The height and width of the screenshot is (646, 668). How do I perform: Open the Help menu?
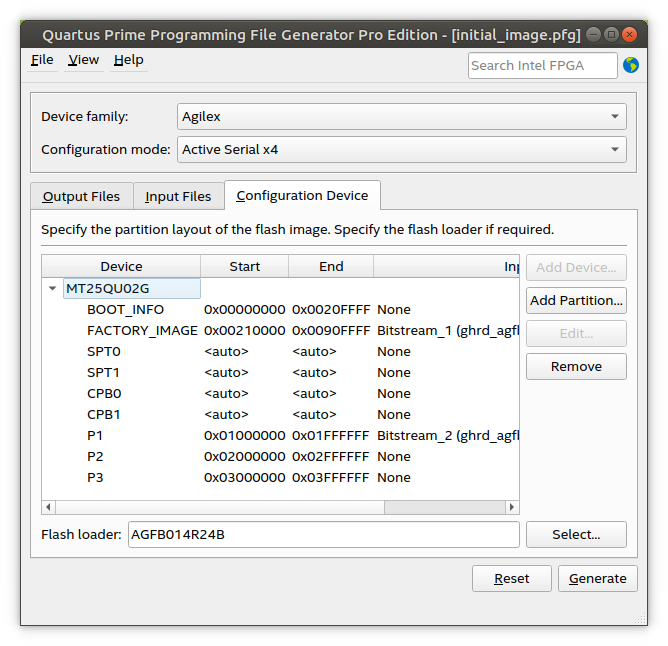click(x=128, y=60)
